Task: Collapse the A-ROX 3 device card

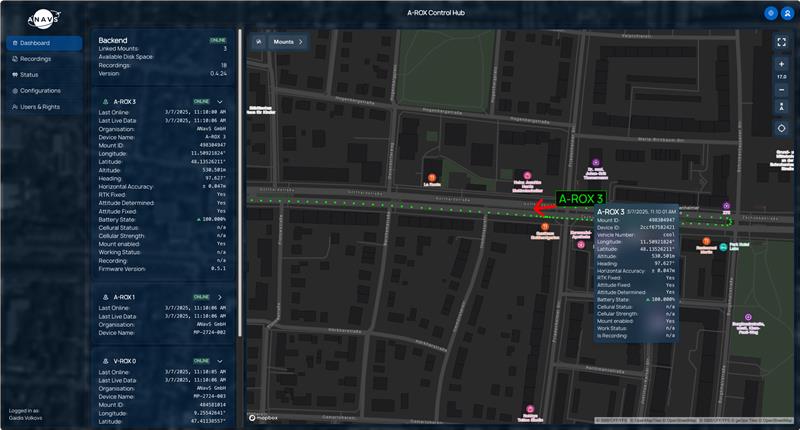Action: click(x=219, y=101)
